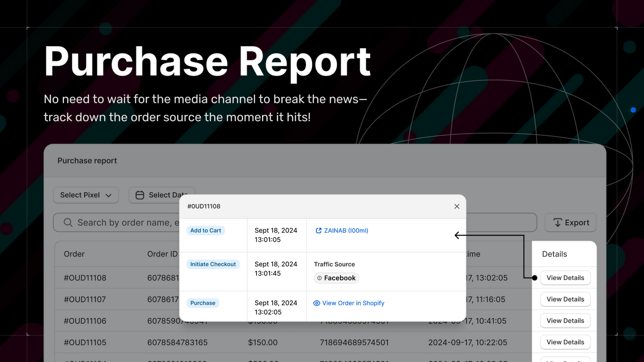Close the #0UD11108 details popup
Image resolution: width=644 pixels, height=362 pixels.
tap(457, 206)
